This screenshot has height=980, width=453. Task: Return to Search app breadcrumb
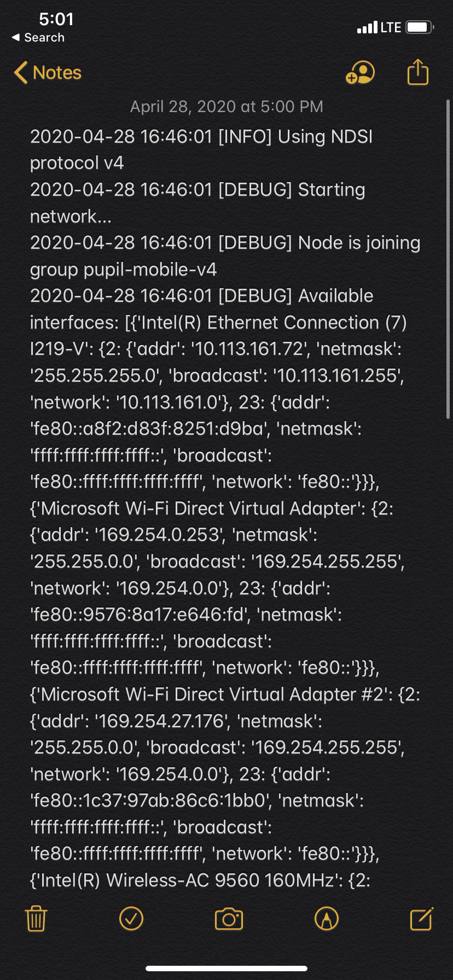(x=38, y=37)
